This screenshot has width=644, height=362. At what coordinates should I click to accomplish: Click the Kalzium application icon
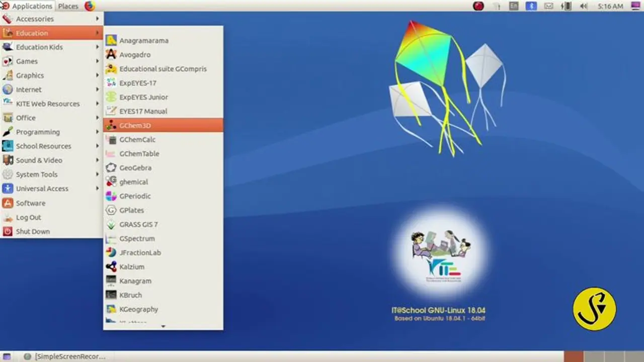(x=111, y=267)
